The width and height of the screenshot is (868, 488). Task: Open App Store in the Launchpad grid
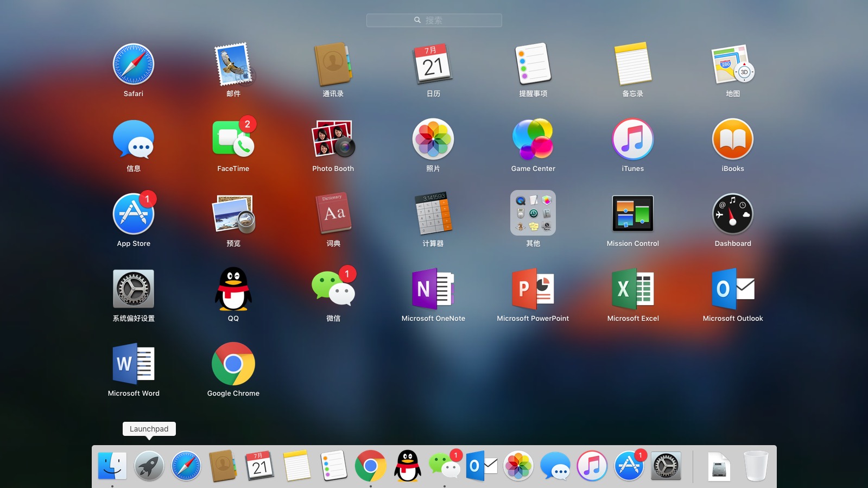[134, 214]
